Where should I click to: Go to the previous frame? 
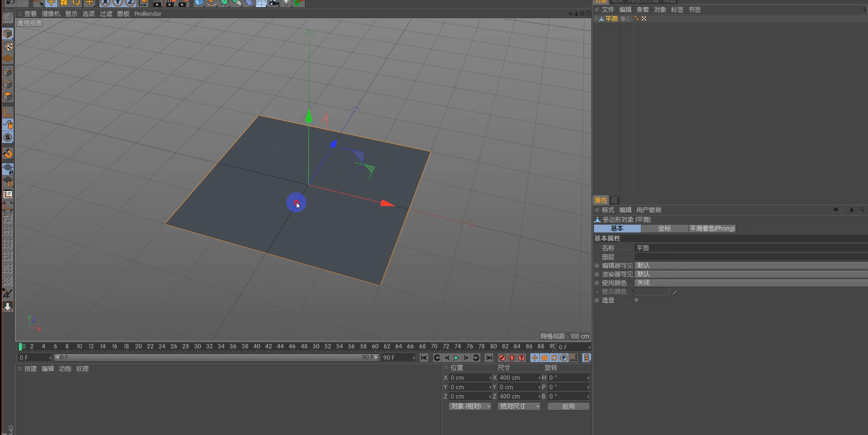[447, 358]
